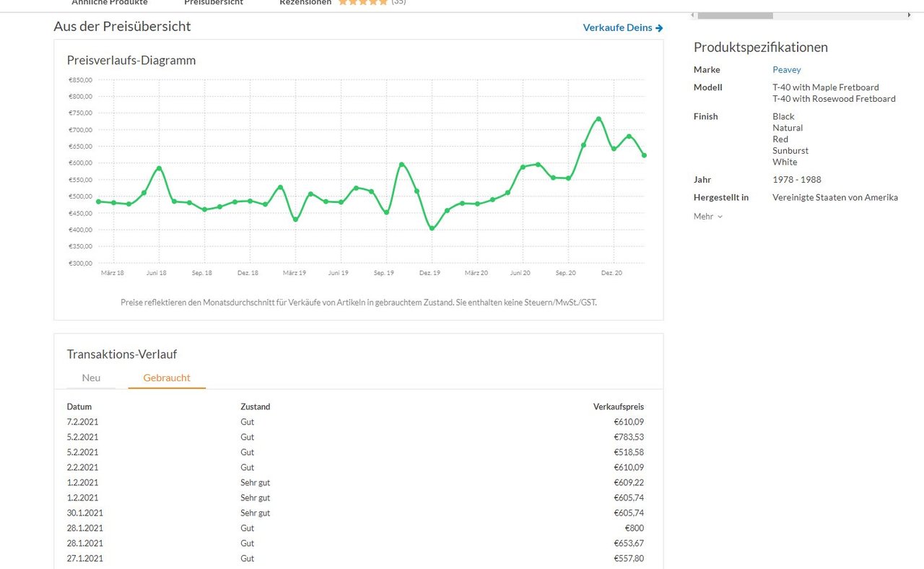Open the Peavey brand link
Viewport: 924px width, 569px height.
(x=786, y=70)
